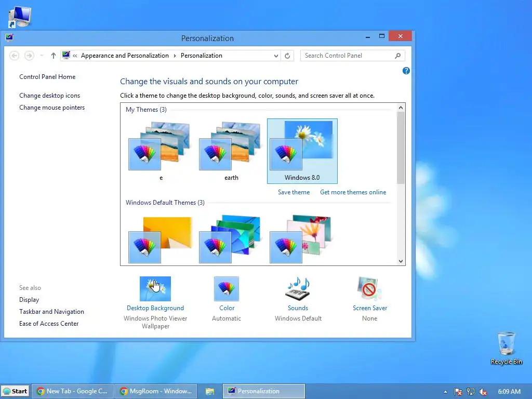This screenshot has width=532, height=399.
Task: Open the Display link
Action: [29, 300]
